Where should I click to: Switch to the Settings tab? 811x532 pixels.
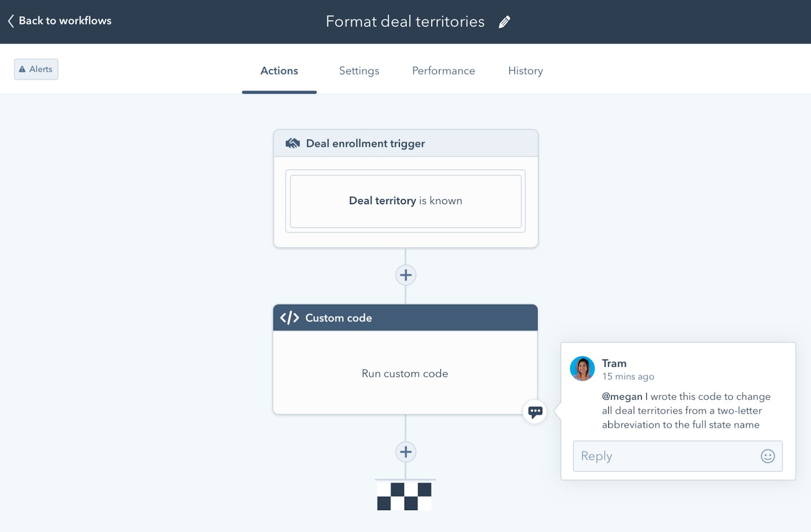tap(359, 70)
